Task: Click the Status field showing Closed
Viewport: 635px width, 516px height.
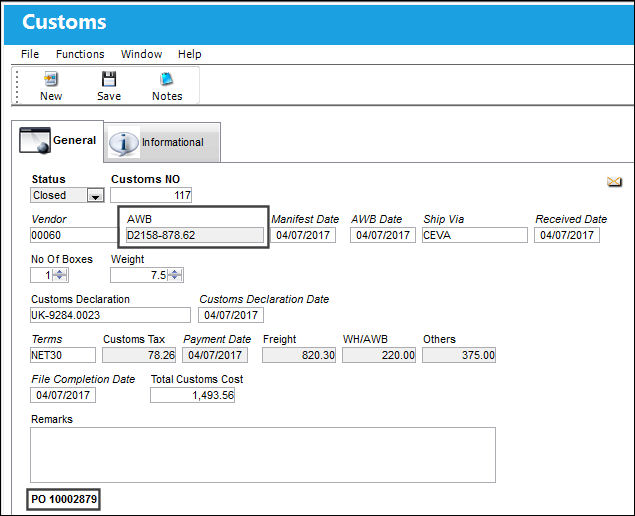Action: click(x=59, y=195)
